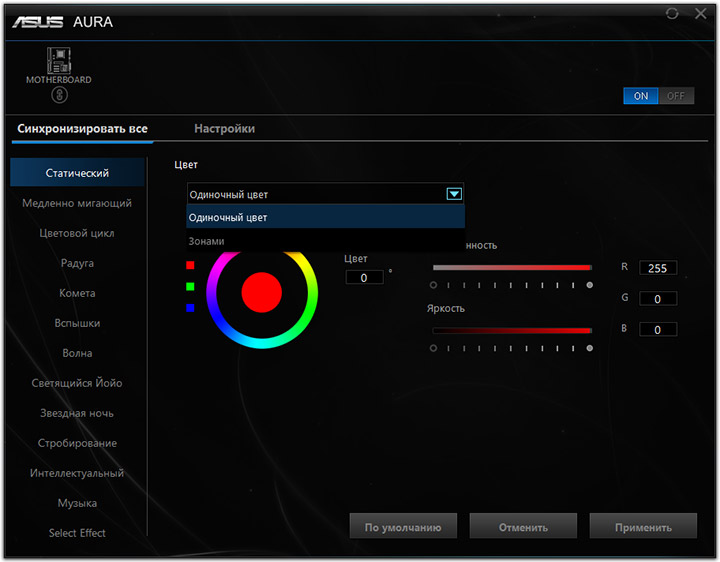Pick the blue color swatch
Screen dimensions: 720x562
coord(190,308)
